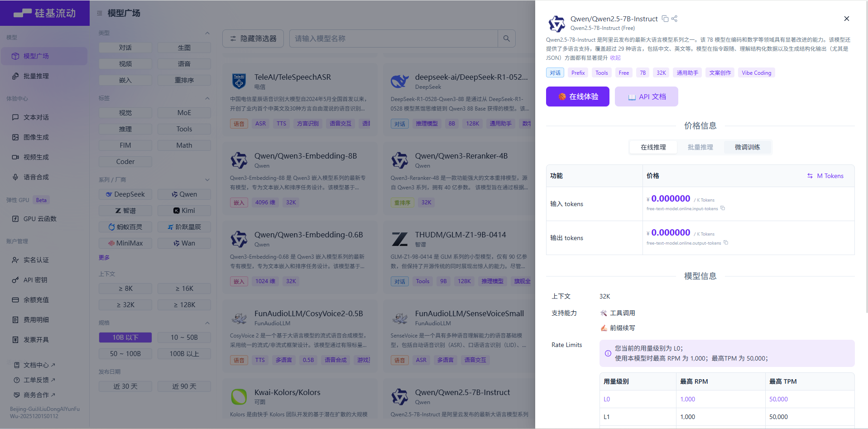Filter by MiniMax vendor
Viewport: 868px width, 429px height.
tap(125, 243)
